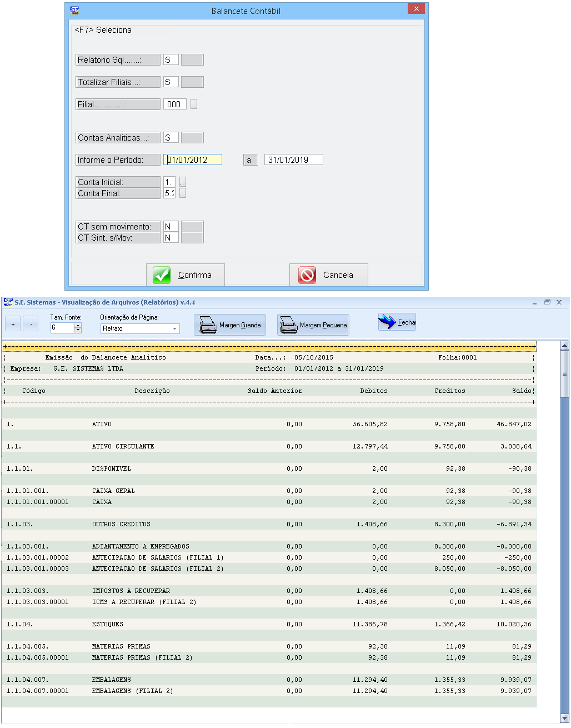Click the CT sem movimento N field
Screen dimensions: 571x728
click(171, 227)
